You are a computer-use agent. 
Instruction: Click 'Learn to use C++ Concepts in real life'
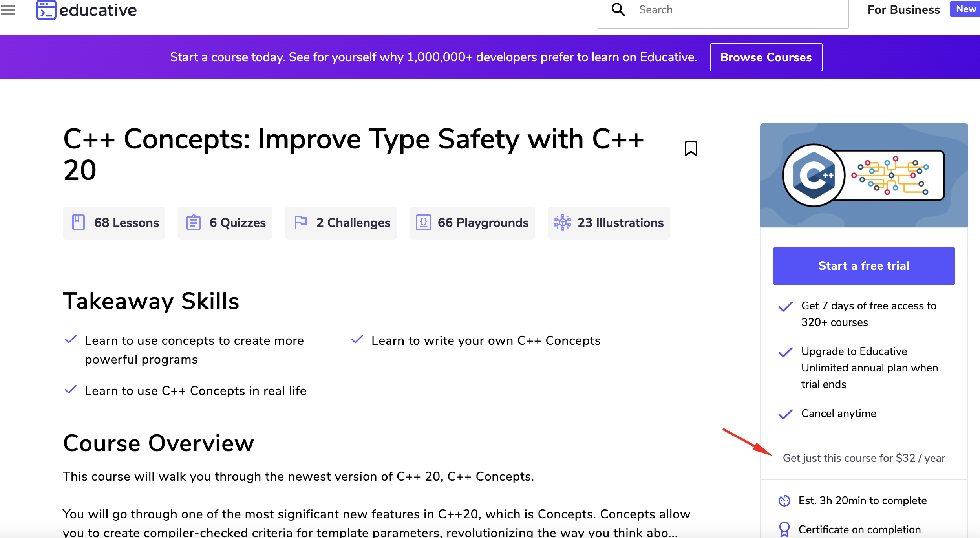coord(196,391)
